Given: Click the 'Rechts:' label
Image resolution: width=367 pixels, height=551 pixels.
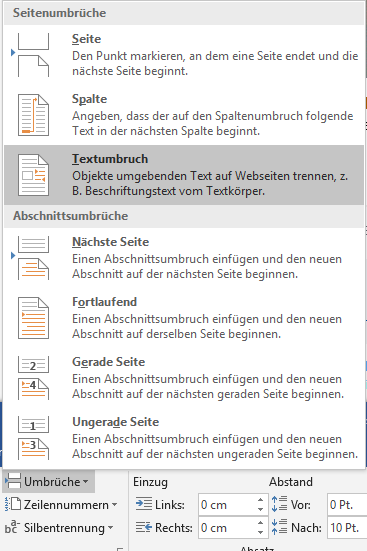Looking at the screenshot, I should [174, 528].
